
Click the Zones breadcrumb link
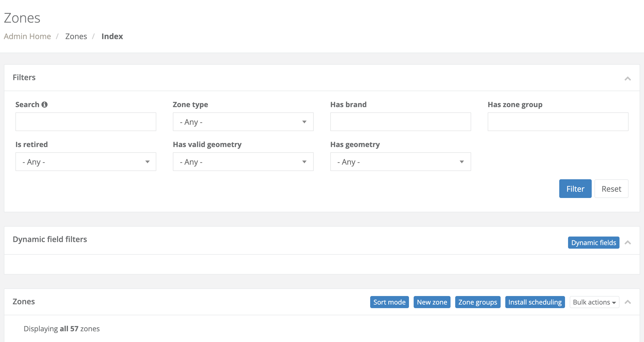(x=76, y=36)
